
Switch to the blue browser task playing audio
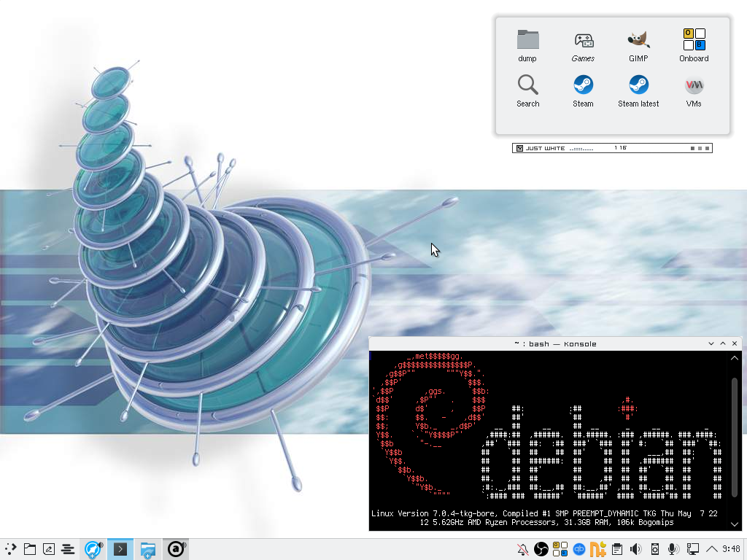pyautogui.click(x=93, y=549)
